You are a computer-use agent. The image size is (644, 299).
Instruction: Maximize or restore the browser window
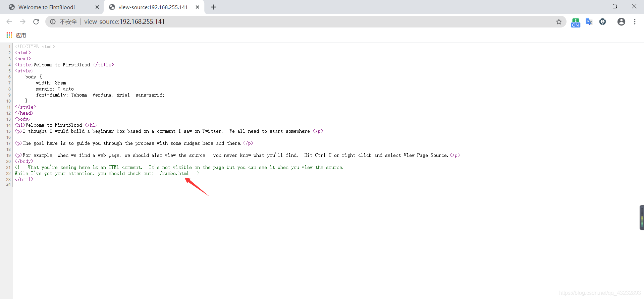pos(615,6)
